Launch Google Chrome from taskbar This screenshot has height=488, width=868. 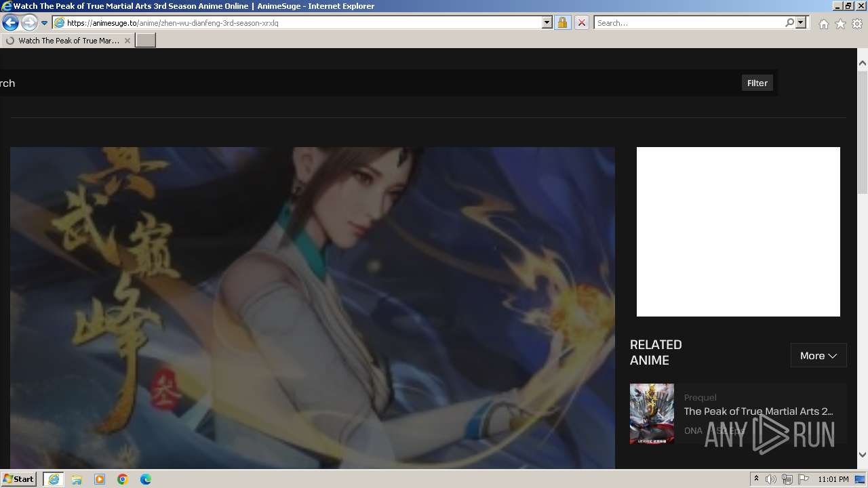123,479
